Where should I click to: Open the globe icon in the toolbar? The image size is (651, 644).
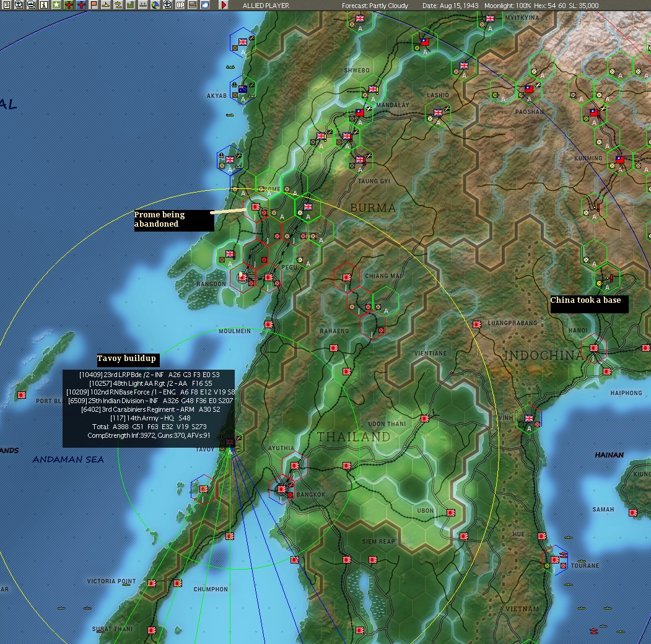(155, 5)
